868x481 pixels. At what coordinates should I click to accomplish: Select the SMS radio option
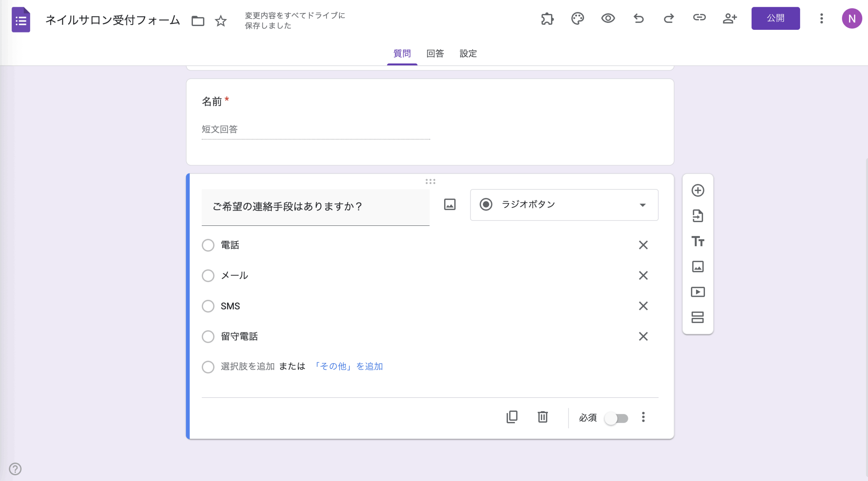[208, 306]
